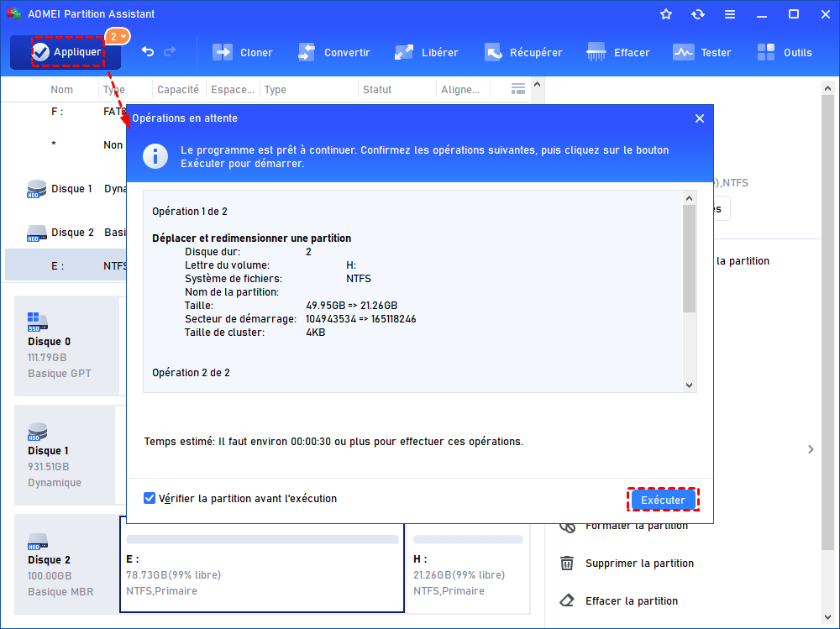Click the right panel scroll down arrow
Viewport: 840px width, 629px height.
(x=827, y=617)
